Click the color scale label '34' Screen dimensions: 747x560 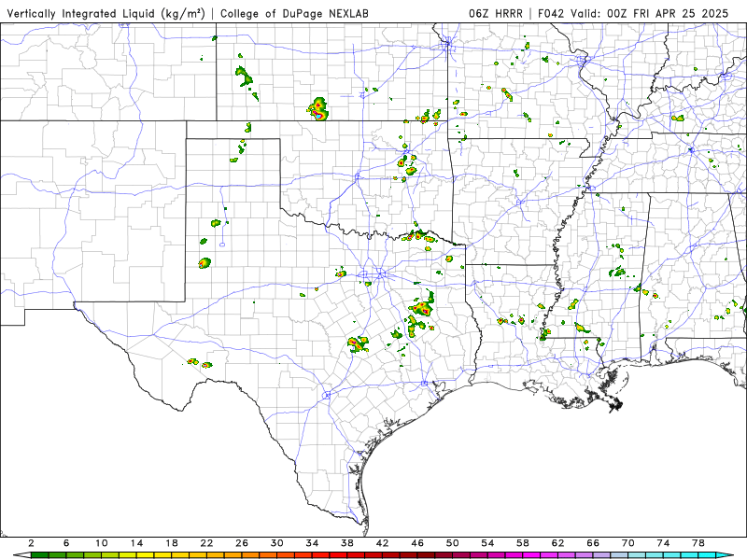pos(312,543)
